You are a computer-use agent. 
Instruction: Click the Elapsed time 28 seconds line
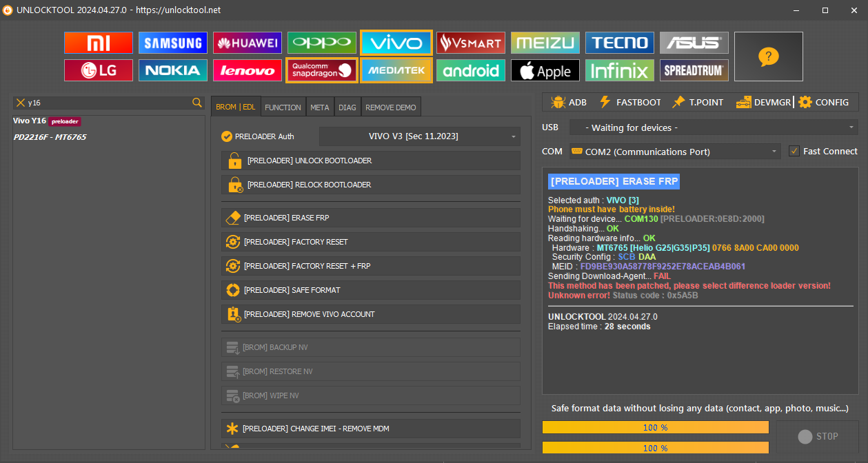pyautogui.click(x=599, y=327)
